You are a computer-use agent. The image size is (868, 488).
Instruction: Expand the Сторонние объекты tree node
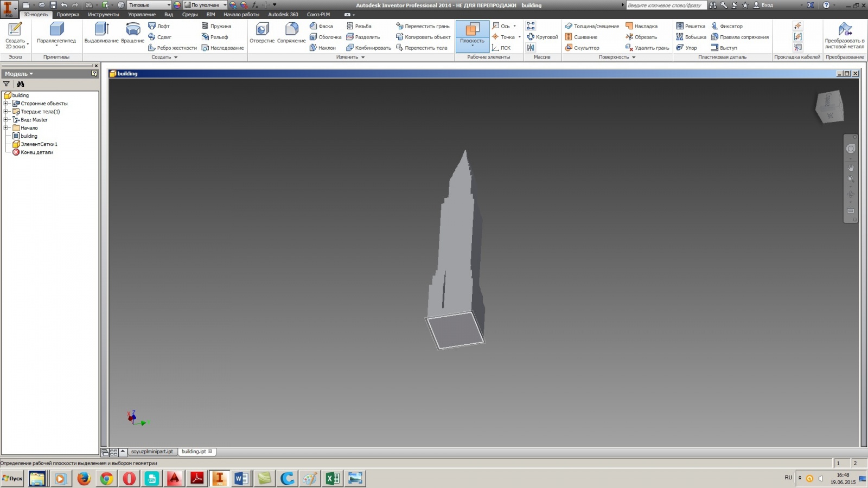(6, 104)
